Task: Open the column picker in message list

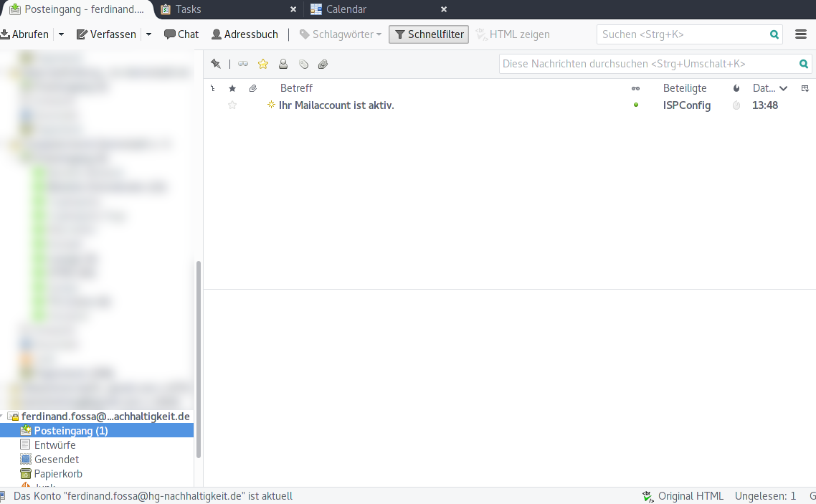Action: pyautogui.click(x=805, y=88)
